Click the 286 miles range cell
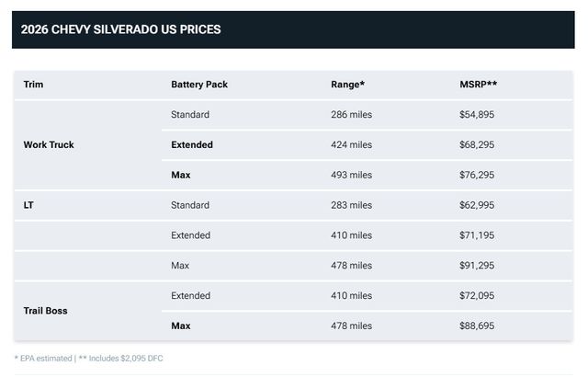588x377 pixels. point(351,115)
